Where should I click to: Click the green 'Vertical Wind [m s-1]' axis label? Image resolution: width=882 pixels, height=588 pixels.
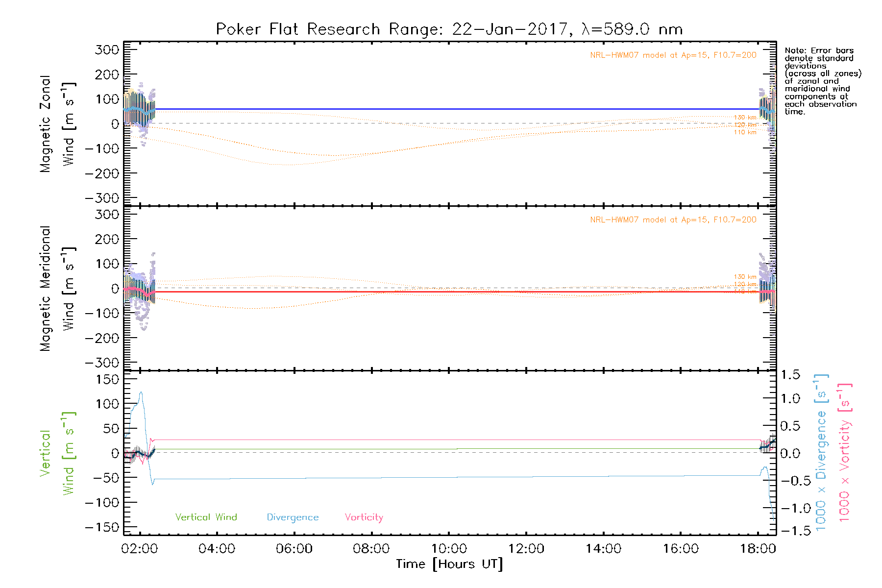[57, 453]
